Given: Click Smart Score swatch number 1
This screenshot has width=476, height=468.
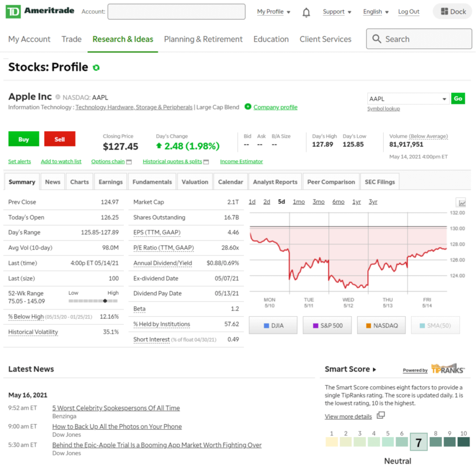Looking at the screenshot, I should 331,442.
